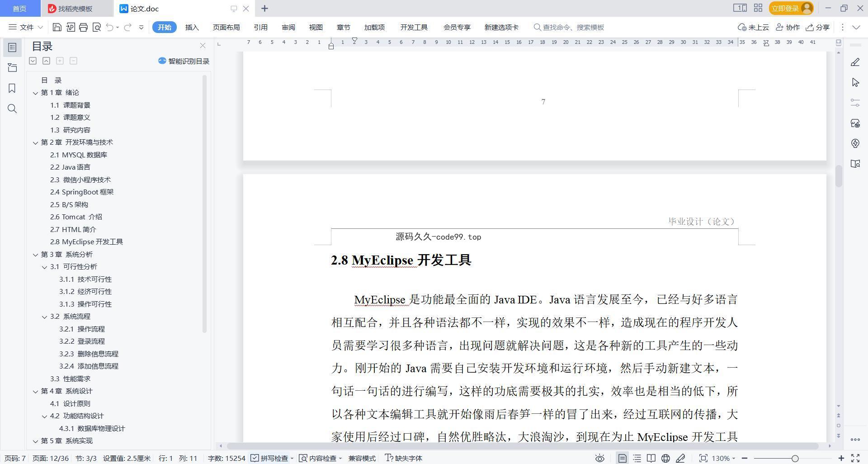Image resolution: width=868 pixels, height=464 pixels.
Task: Click 字数: 15254 word count
Action: point(226,458)
